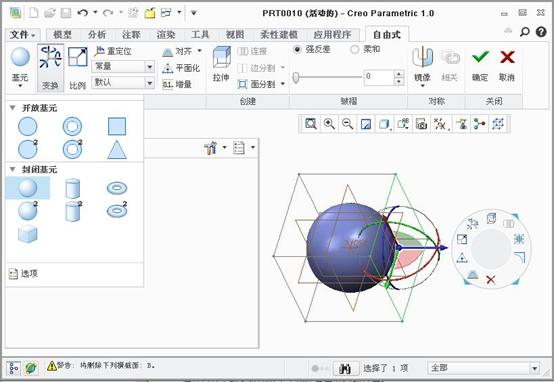554x382 pixels.
Task: Select the Transform (变换) tool
Action: pyautogui.click(x=51, y=67)
